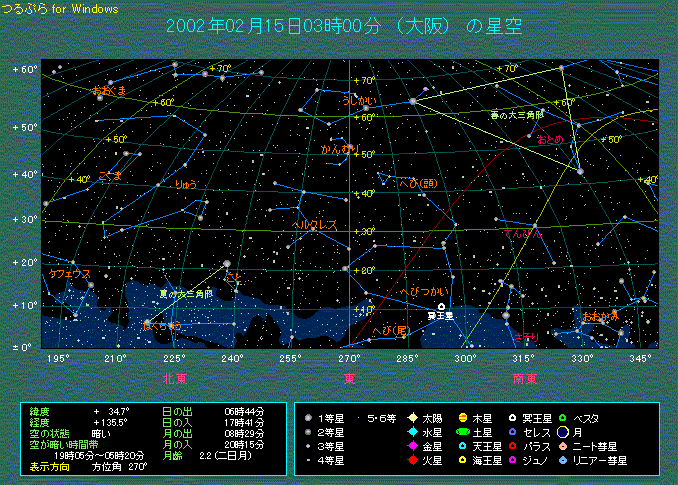Click the Saturn (土星) legend icon
This screenshot has height=485, width=678.
[463, 432]
